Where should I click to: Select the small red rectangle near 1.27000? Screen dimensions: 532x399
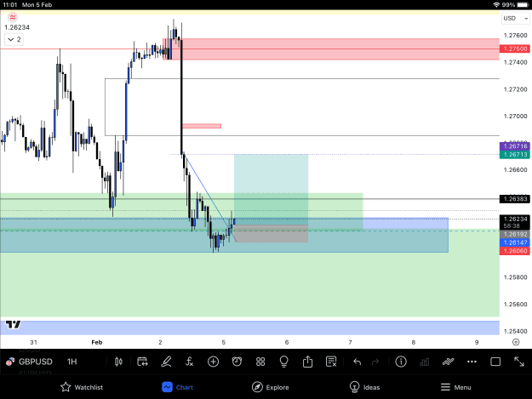202,126
